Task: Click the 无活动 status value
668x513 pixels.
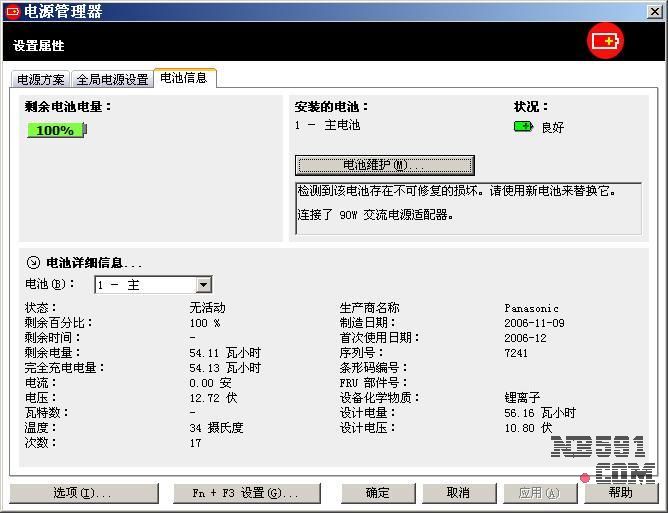Action: 207,308
